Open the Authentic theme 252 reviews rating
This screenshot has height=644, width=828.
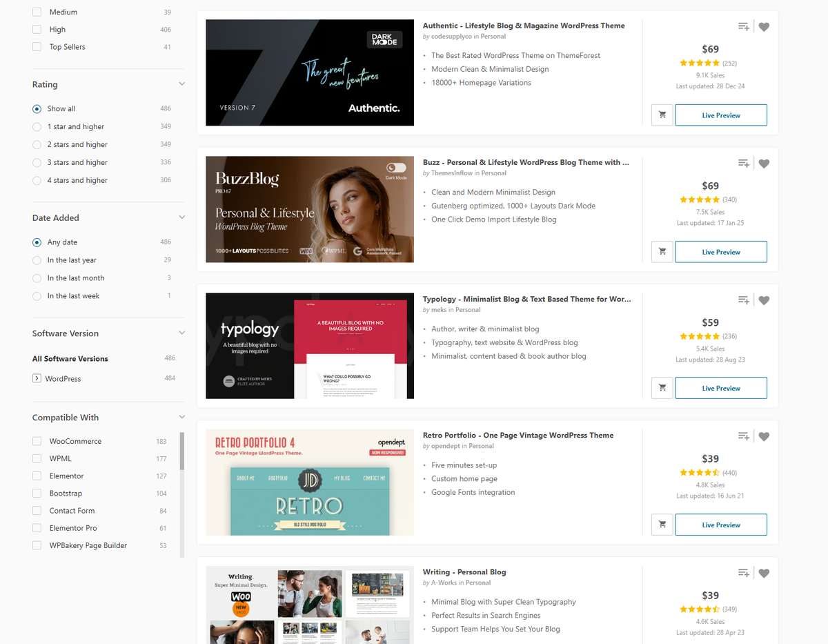coord(708,64)
